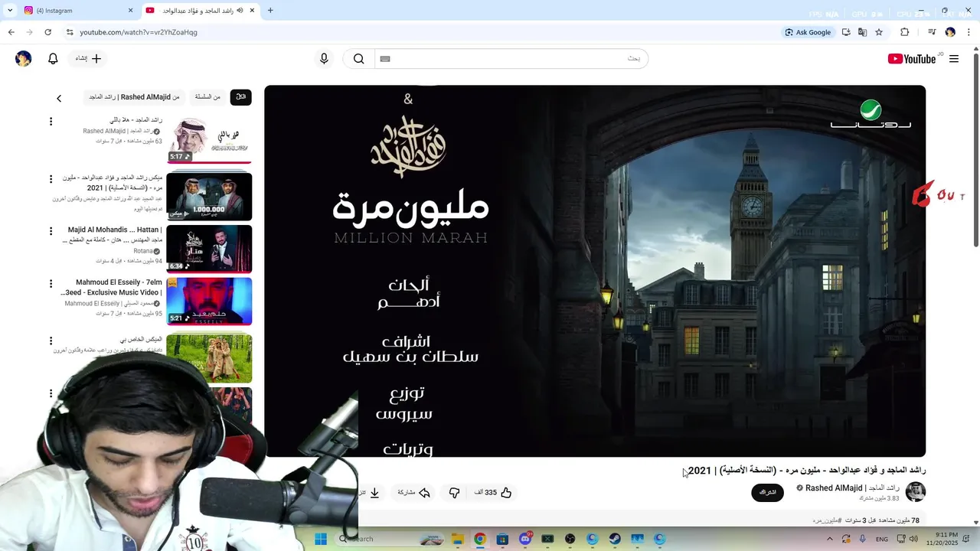Open the YouTube hamburger guide menu
The width and height of the screenshot is (980, 551).
954,59
